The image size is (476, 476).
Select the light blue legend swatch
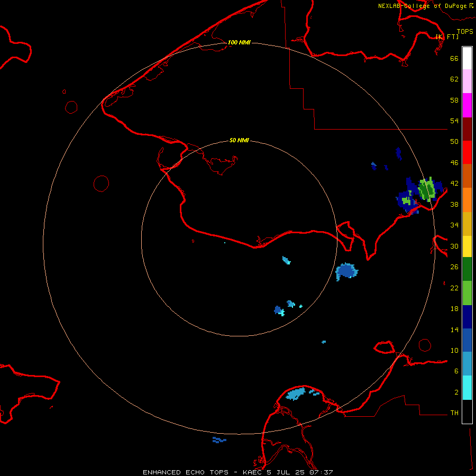[467, 364]
